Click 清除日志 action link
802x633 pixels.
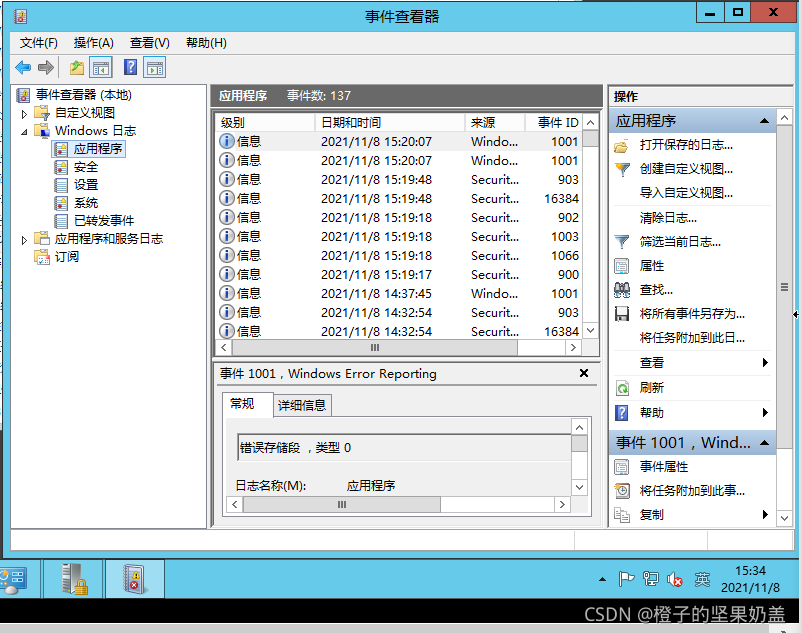click(668, 217)
